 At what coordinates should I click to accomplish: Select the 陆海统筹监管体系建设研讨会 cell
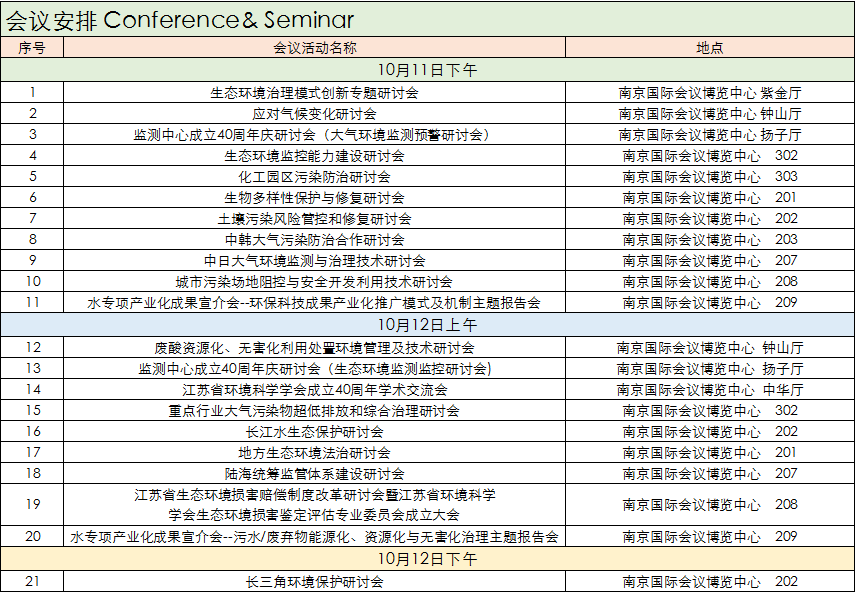(x=314, y=474)
